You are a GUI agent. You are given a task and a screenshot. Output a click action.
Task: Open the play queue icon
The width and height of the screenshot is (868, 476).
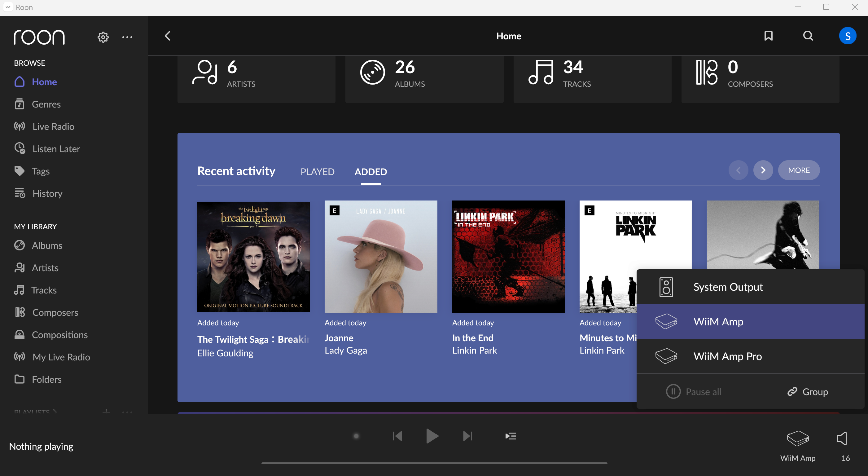(511, 436)
